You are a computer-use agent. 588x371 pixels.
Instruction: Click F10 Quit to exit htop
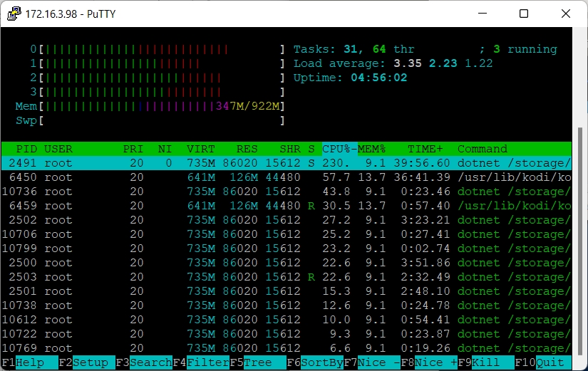pyautogui.click(x=550, y=362)
